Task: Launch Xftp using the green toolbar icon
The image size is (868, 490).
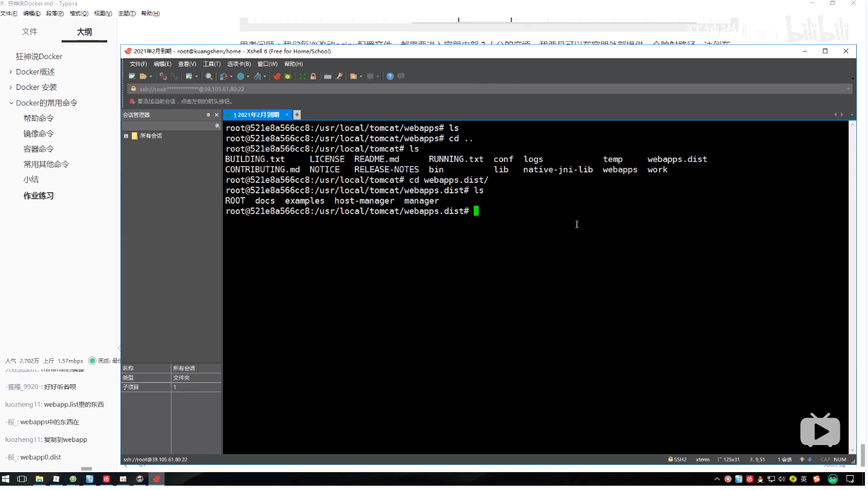Action: 288,76
